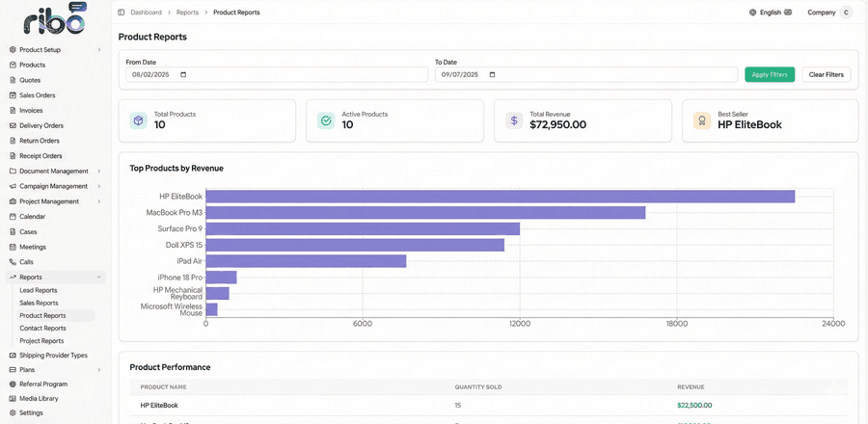Click the globe language icon near English

[x=752, y=13]
